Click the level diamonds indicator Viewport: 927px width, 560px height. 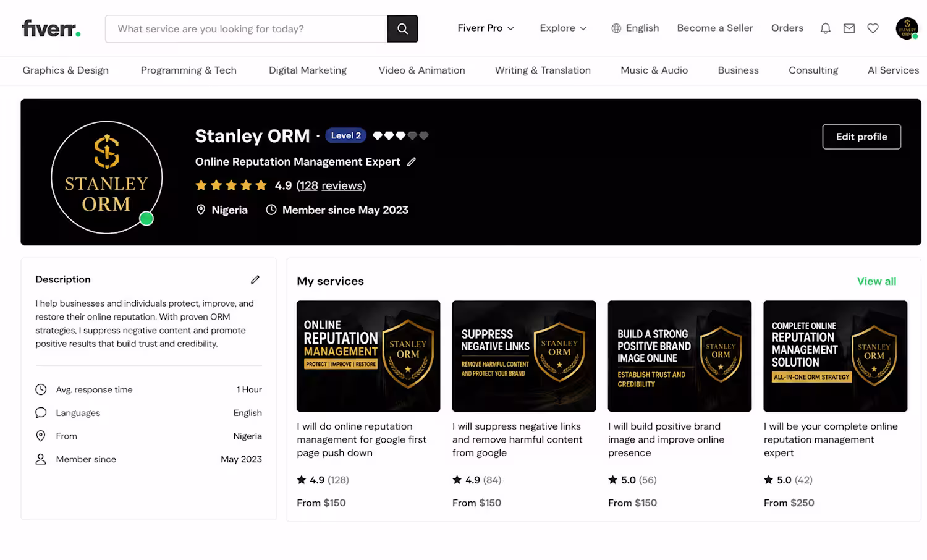(400, 135)
